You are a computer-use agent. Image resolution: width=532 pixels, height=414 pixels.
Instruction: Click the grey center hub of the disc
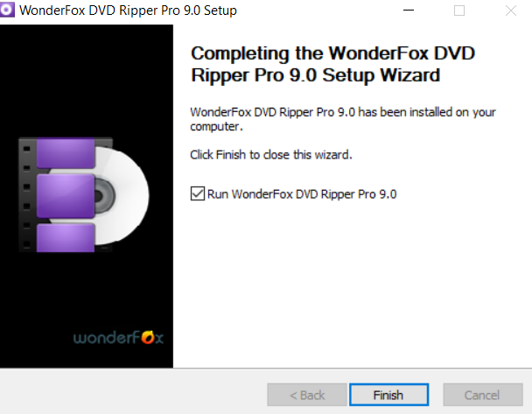(104, 196)
